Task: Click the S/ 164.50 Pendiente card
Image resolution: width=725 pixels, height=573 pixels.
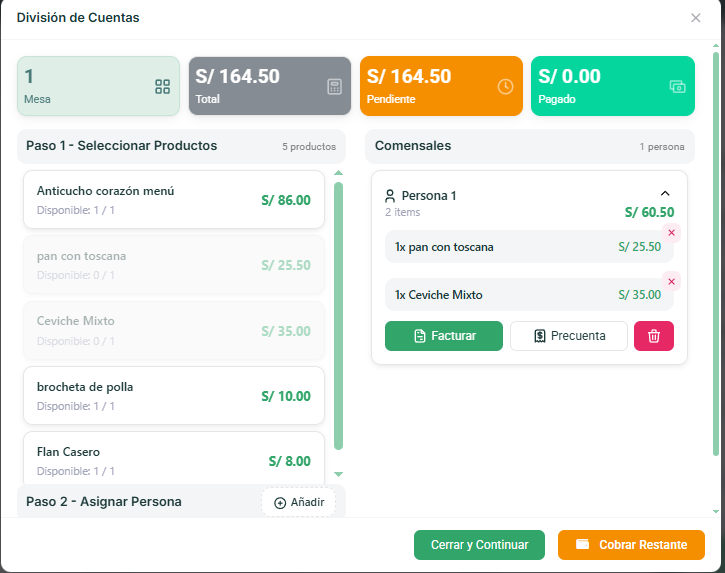Action: [x=442, y=86]
